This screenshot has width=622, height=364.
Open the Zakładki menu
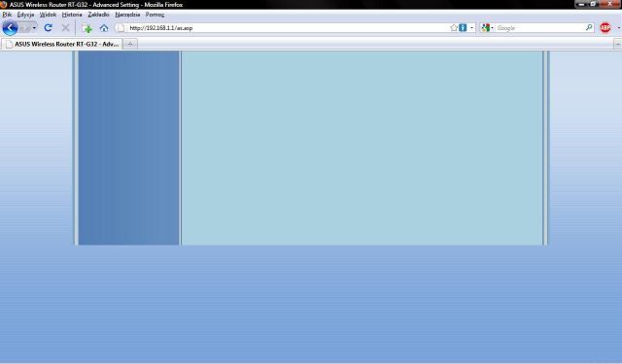(98, 15)
